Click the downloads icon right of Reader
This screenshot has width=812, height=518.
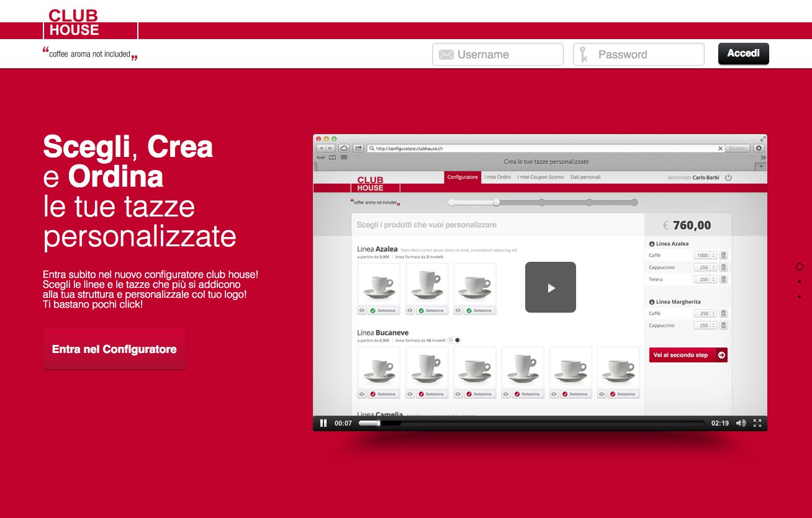click(x=758, y=148)
